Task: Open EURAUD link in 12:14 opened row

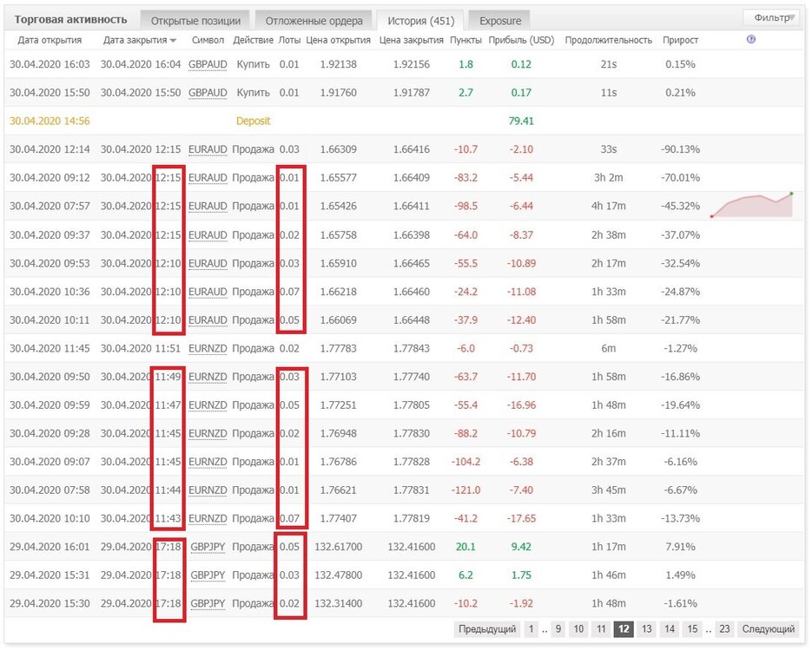Action: (208, 149)
